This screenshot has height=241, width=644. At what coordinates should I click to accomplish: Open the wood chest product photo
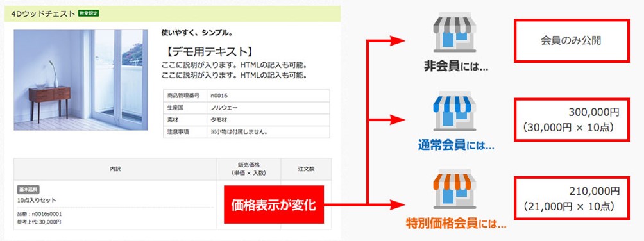click(x=81, y=80)
